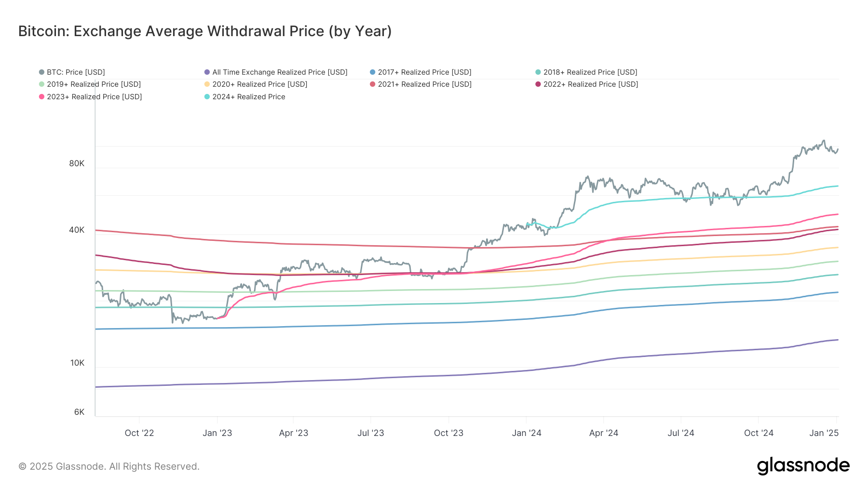This screenshot has width=868, height=488.
Task: Toggle the BTC: Price series legend dot
Action: coord(42,72)
